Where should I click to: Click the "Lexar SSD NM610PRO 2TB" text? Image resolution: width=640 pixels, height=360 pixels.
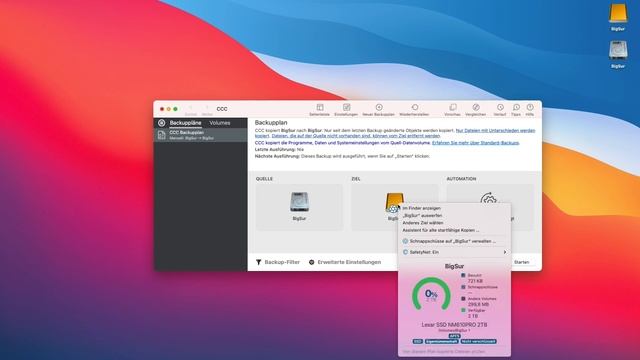click(x=454, y=325)
